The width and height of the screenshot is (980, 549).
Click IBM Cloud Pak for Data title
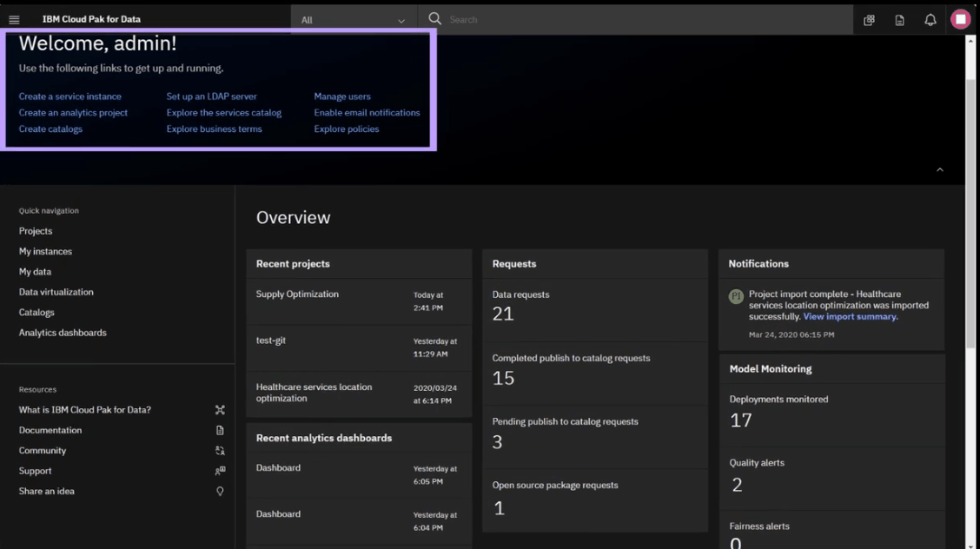[x=91, y=19]
